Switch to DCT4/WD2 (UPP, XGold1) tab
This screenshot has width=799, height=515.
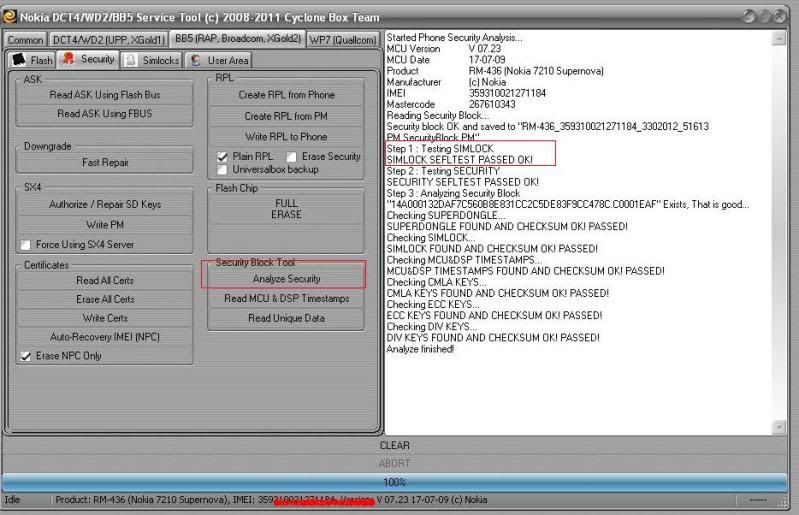[x=108, y=39]
